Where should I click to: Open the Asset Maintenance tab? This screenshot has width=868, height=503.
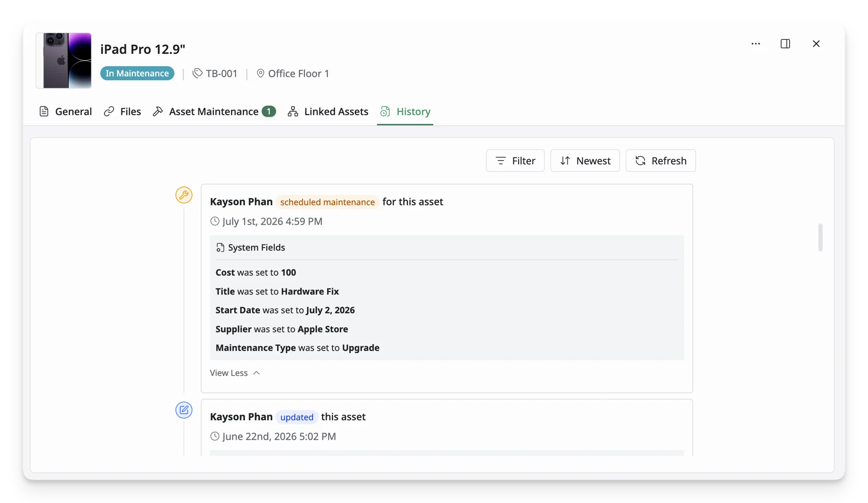(x=214, y=111)
